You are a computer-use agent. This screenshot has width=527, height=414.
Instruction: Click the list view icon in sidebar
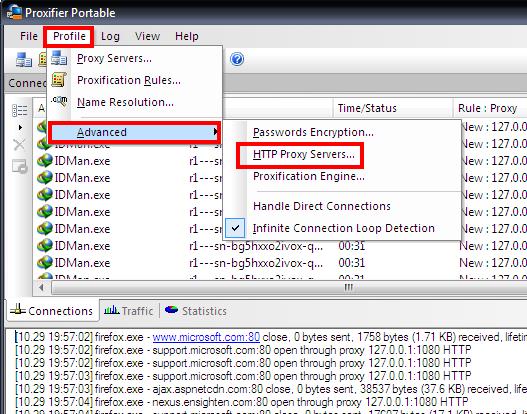coord(19,111)
